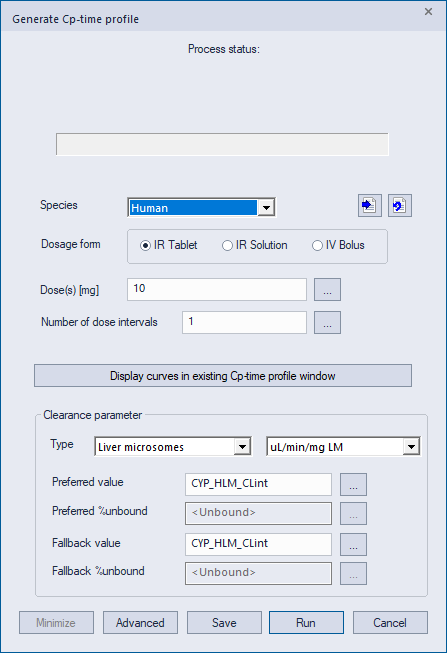Open the ellipsis button next to Dose(s)
This screenshot has height=653, width=447.
pos(327,289)
